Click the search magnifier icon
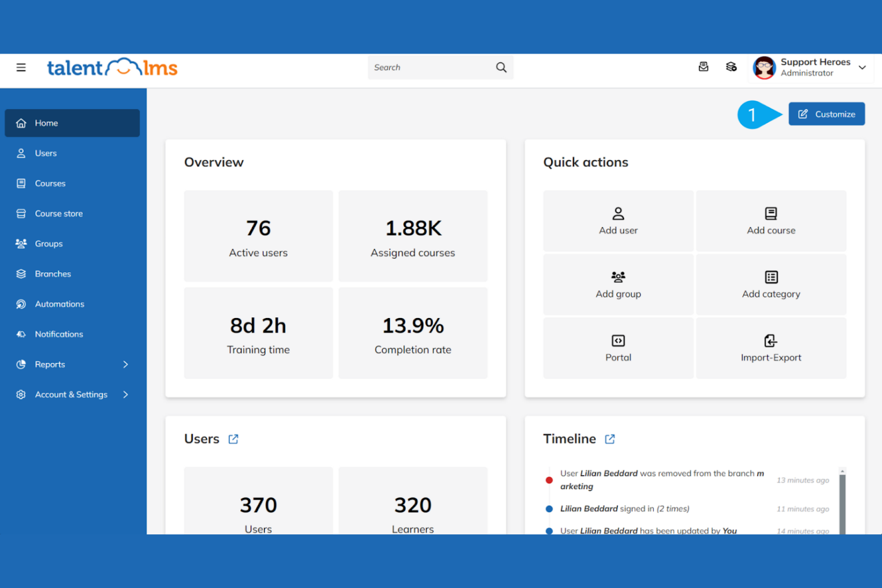 pos(501,67)
